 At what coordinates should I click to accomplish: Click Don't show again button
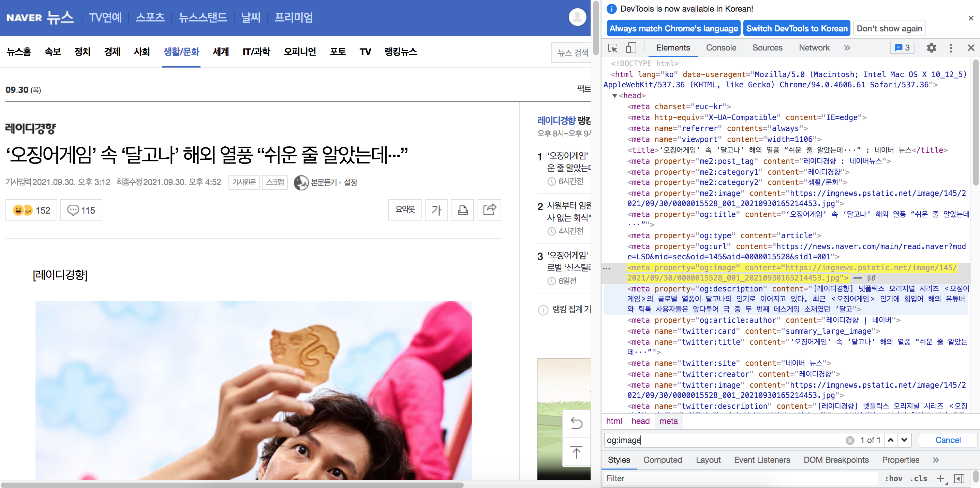[x=889, y=29]
